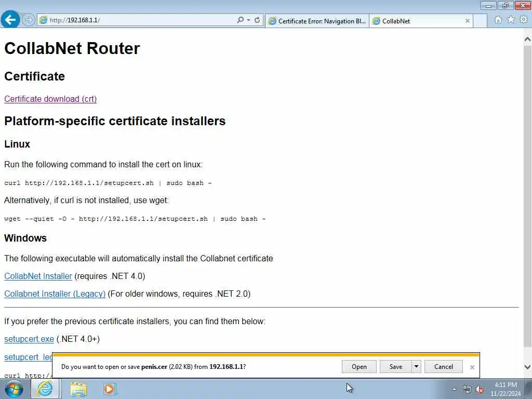Image resolution: width=532 pixels, height=399 pixels.
Task: Click the partially hidden setupcert_leg link
Action: pos(28,357)
